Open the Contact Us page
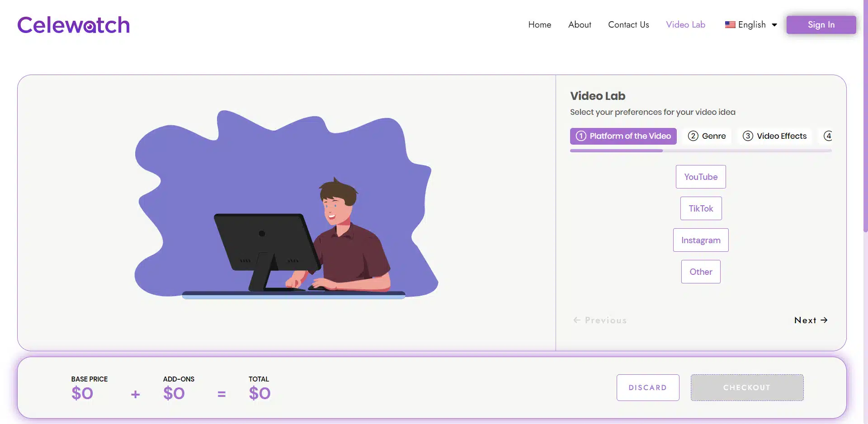Viewport: 868px width, 424px height. click(x=628, y=25)
